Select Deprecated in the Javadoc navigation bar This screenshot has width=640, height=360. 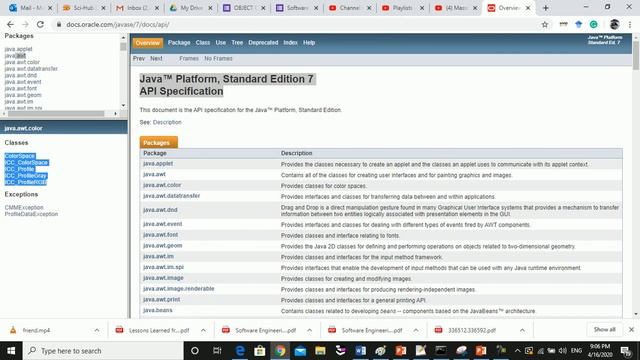coord(263,42)
